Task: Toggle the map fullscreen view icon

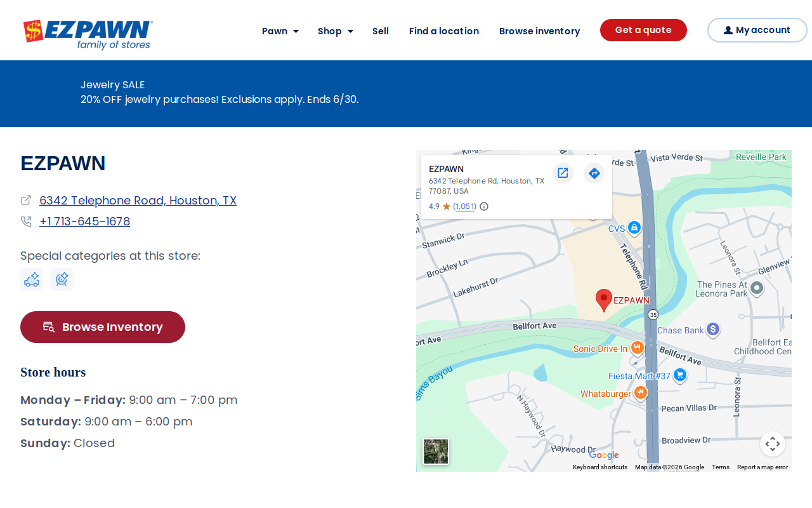Action: point(773,444)
